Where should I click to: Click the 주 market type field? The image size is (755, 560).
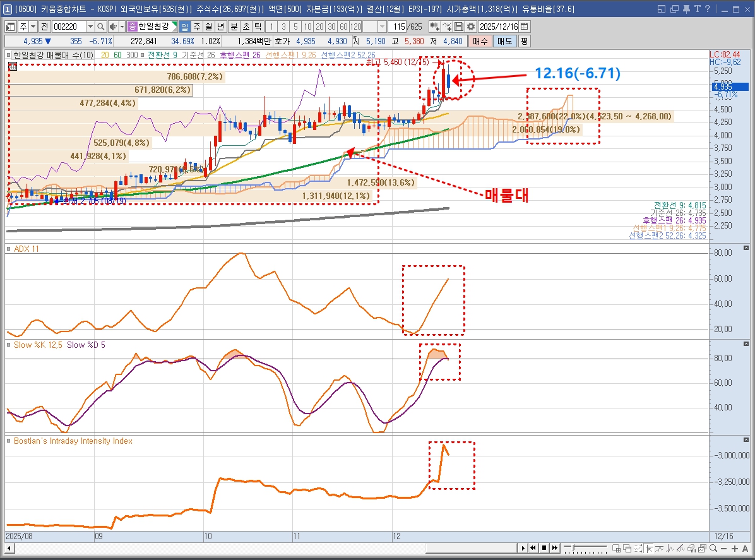(23, 27)
